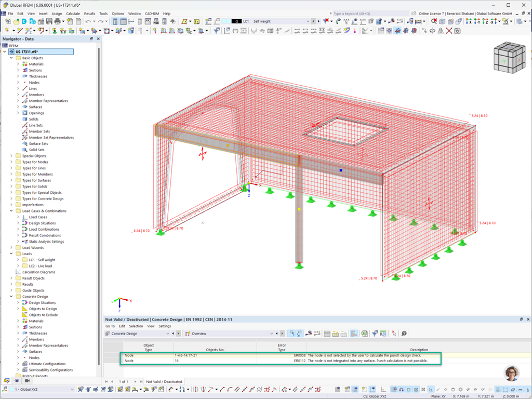The image size is (532, 399).
Task: Select the Not Valid / Deactivated tab
Action: [164, 382]
